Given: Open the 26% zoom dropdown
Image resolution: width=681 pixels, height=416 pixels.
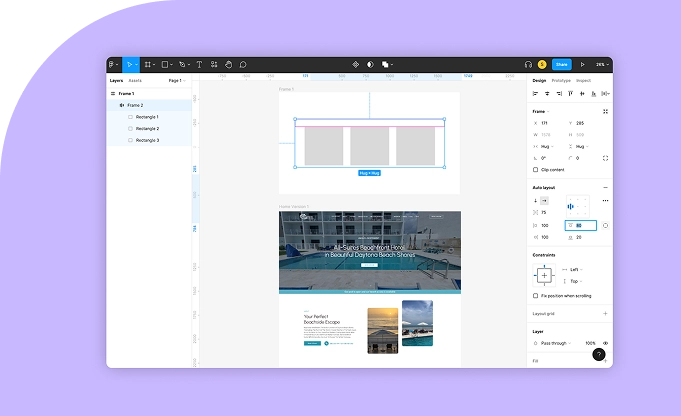Looking at the screenshot, I should [600, 64].
